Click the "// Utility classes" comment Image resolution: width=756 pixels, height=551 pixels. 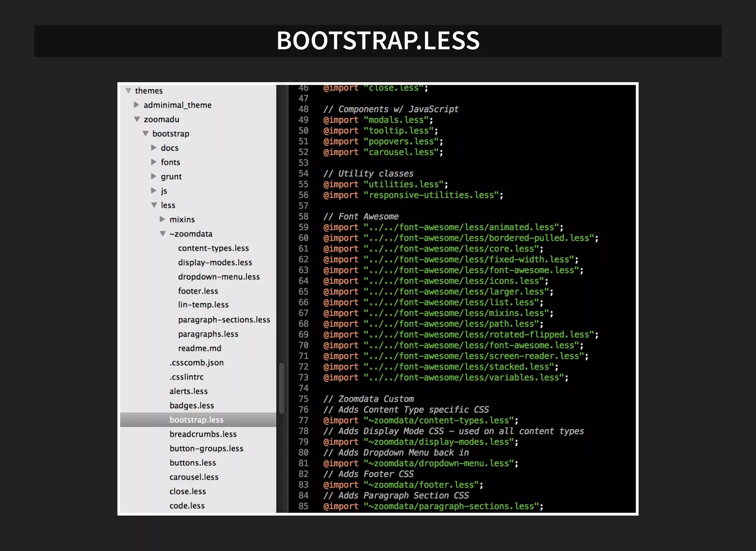click(368, 174)
